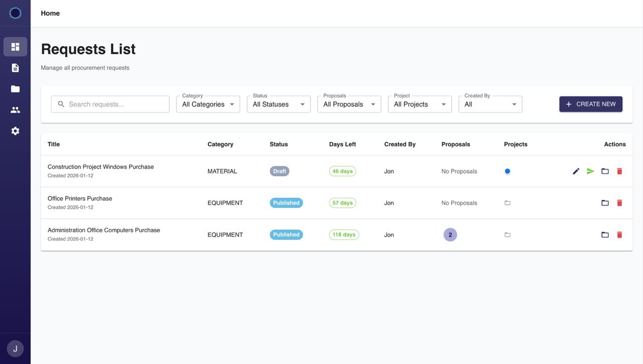
Task: Open the 2 proposals badge
Action: pos(450,234)
